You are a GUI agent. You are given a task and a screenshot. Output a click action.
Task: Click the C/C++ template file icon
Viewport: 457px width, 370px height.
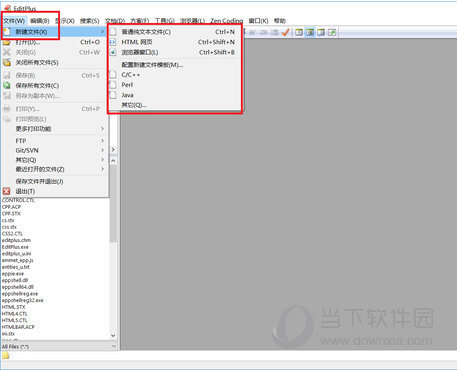click(x=113, y=75)
